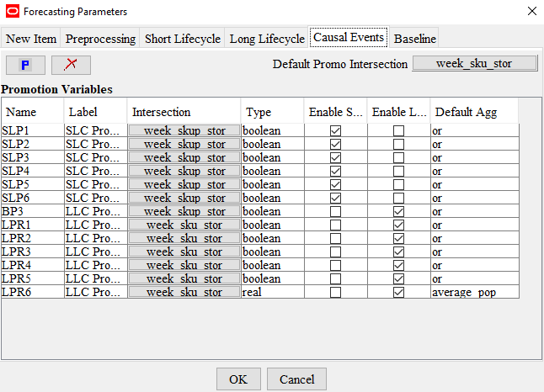
Task: Click the OK button
Action: point(238,379)
